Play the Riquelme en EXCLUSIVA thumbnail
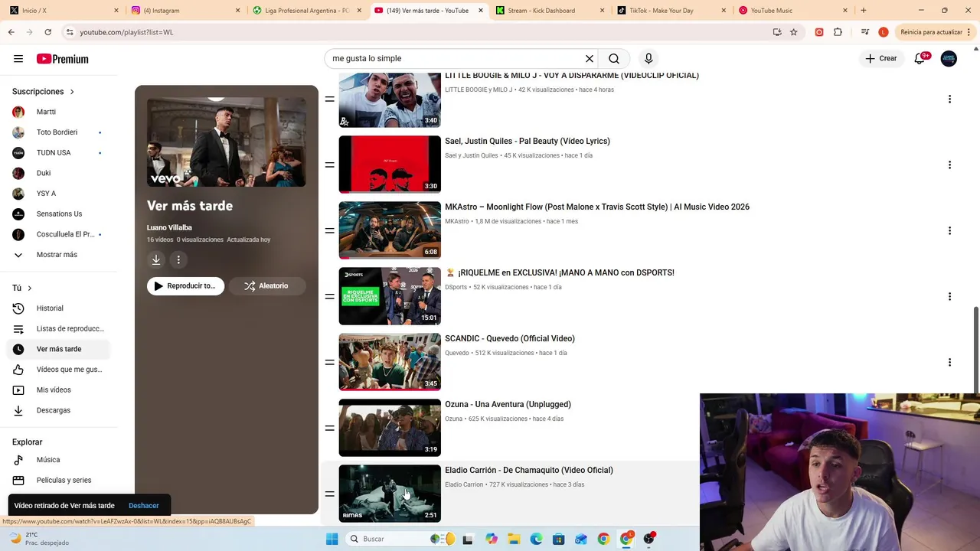This screenshot has height=551, width=980. click(x=390, y=296)
